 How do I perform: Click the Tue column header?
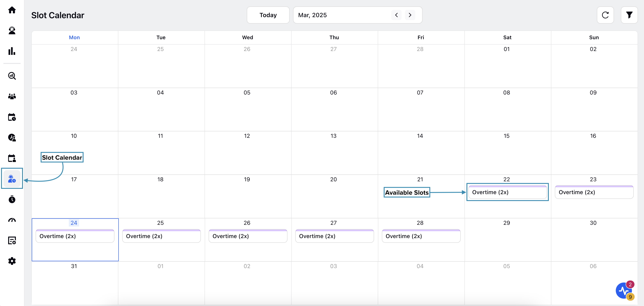click(161, 37)
